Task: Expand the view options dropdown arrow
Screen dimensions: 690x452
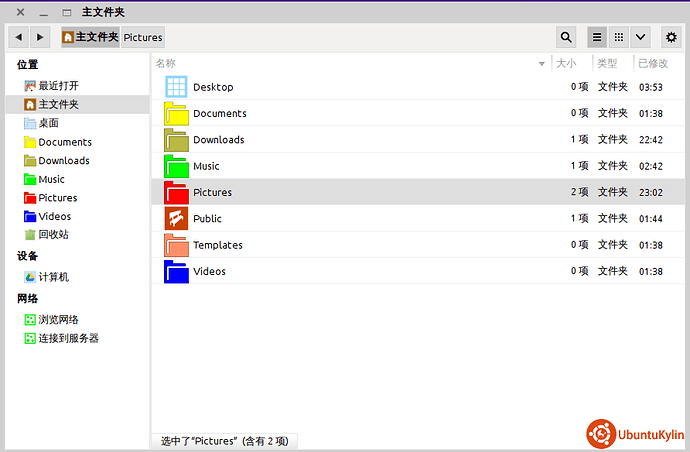Action: point(641,37)
